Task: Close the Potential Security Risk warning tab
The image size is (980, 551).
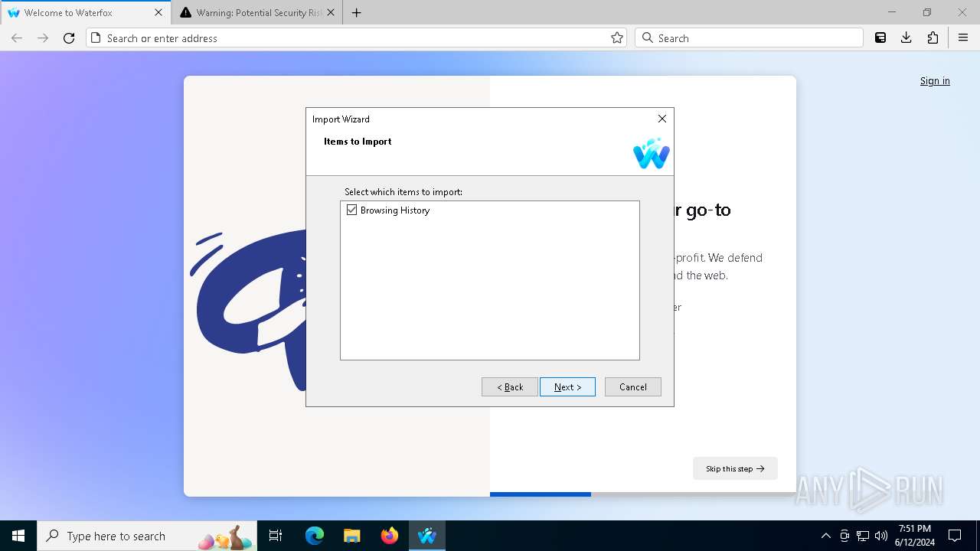Action: tap(332, 13)
